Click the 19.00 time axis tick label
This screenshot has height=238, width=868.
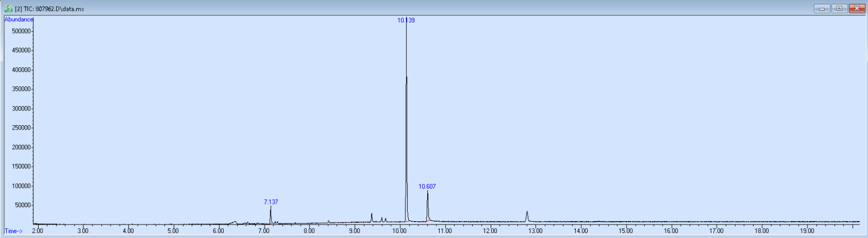coord(807,231)
